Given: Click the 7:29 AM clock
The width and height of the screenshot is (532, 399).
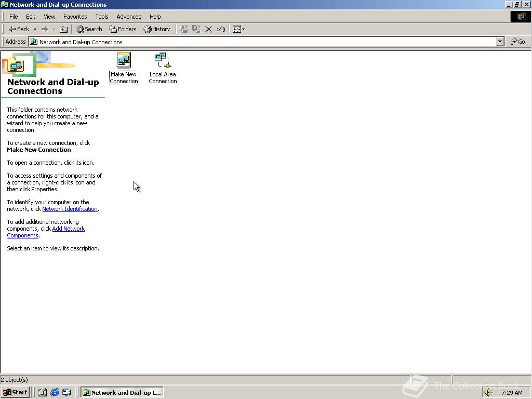Looking at the screenshot, I should 512,393.
